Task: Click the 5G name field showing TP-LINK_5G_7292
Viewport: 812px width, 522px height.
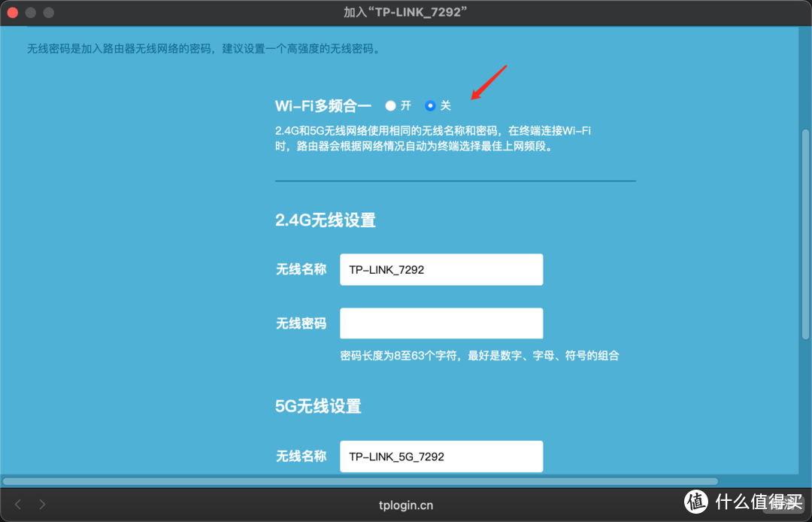Action: point(441,456)
